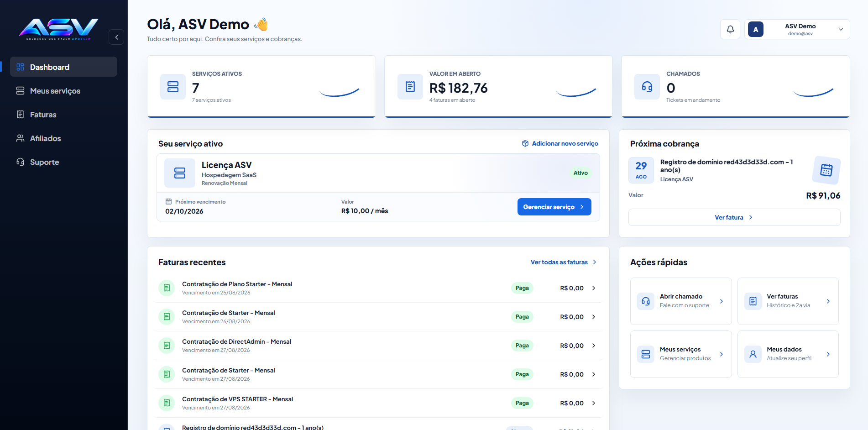The image size is (868, 430).
Task: Open Suporte in the sidebar
Action: pyautogui.click(x=63, y=162)
